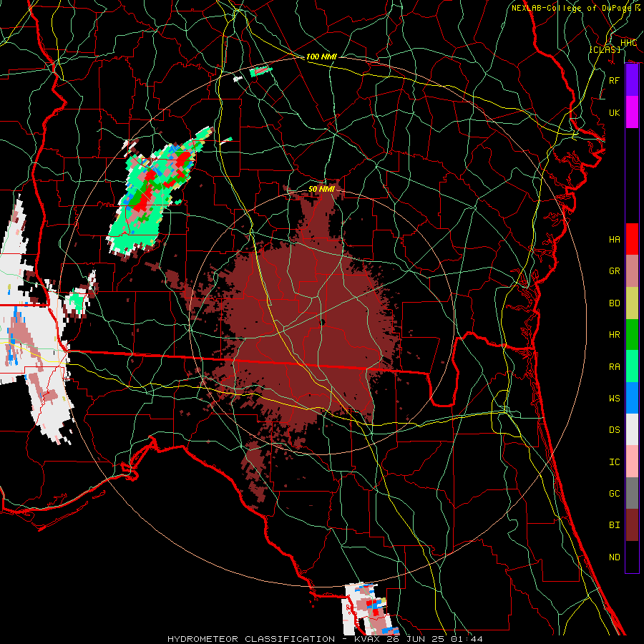Click the HHC product label

click(628, 43)
